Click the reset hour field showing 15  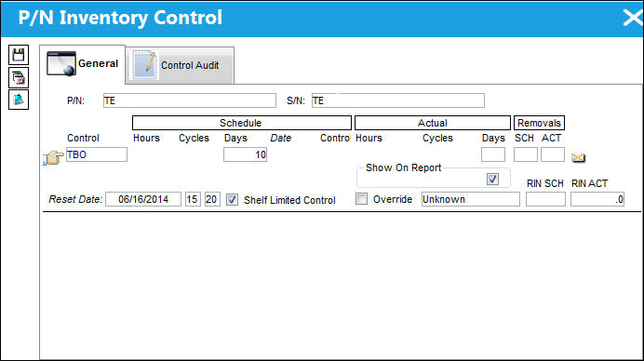[x=193, y=199]
